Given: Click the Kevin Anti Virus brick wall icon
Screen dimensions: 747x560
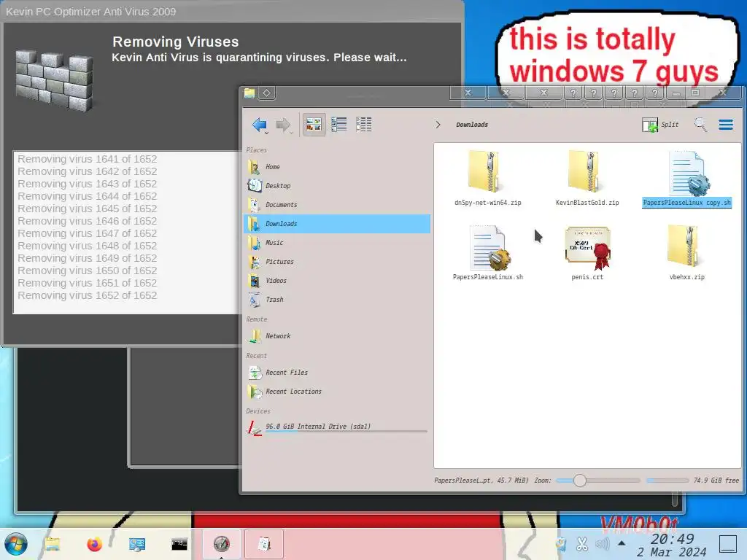Looking at the screenshot, I should [x=54, y=81].
